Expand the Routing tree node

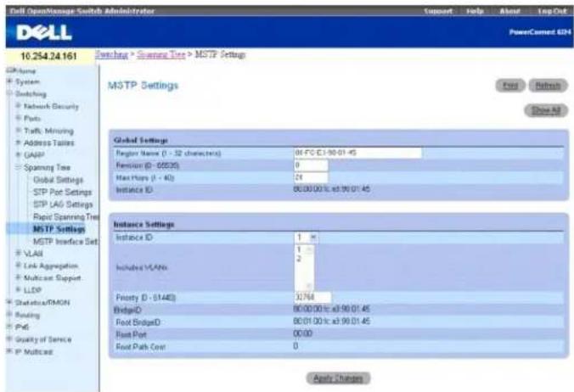coord(10,315)
